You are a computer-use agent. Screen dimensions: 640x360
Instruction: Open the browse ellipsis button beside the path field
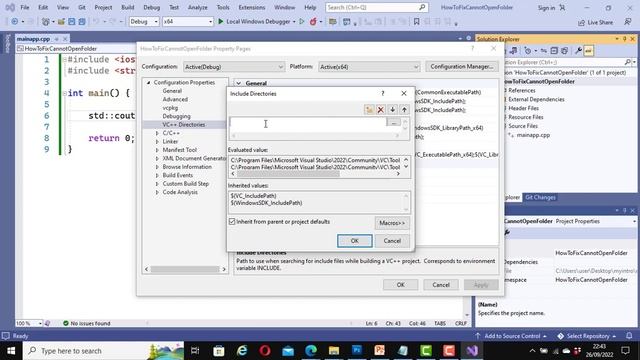pyautogui.click(x=393, y=122)
